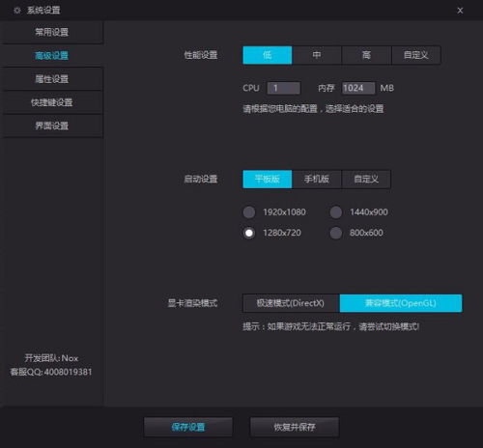
Task: Switch to the 属性设置 tab
Action: [51, 79]
